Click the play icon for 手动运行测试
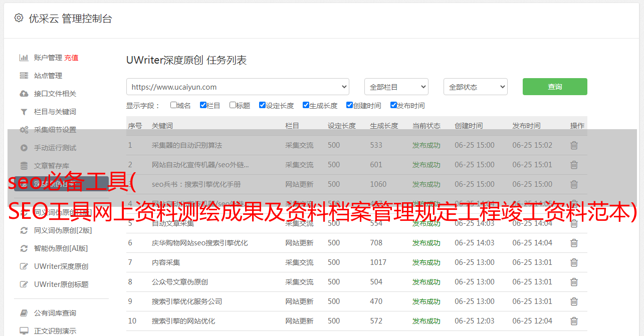 click(x=24, y=148)
